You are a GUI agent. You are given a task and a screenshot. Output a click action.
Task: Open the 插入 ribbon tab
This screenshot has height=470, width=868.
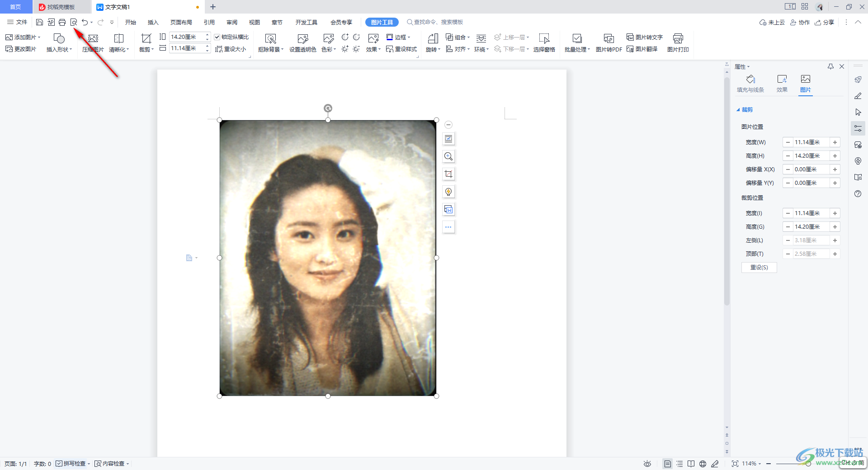click(x=153, y=22)
